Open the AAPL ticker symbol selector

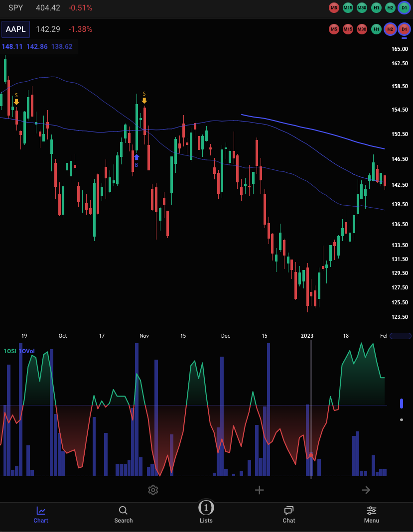pyautogui.click(x=15, y=29)
